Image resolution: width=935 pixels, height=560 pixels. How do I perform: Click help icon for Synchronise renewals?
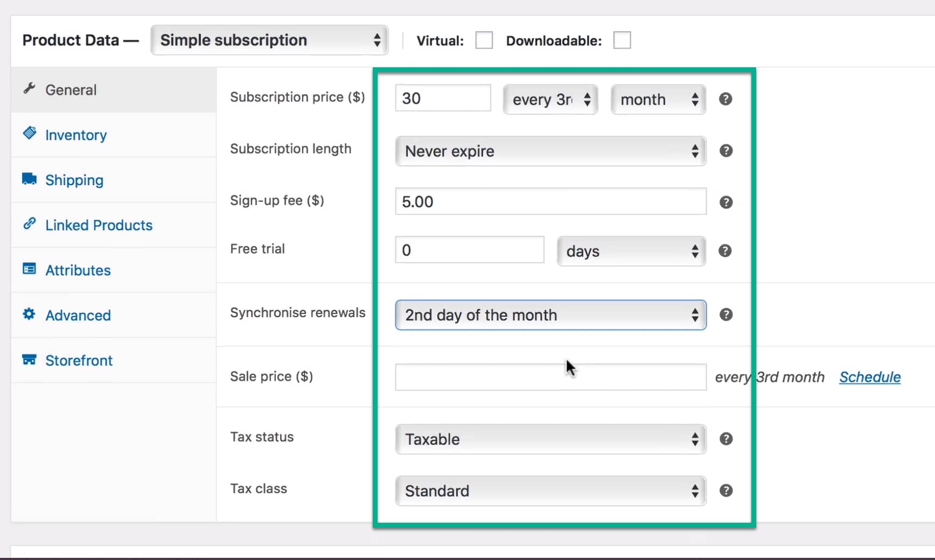pos(725,315)
